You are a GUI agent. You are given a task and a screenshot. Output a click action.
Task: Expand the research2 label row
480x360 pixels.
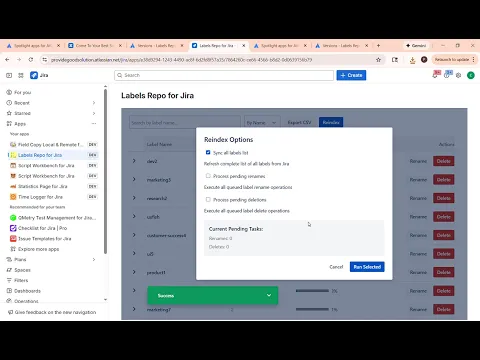point(134,198)
